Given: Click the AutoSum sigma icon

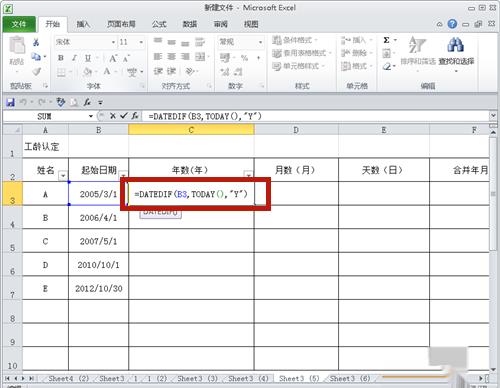Looking at the screenshot, I should click(386, 40).
